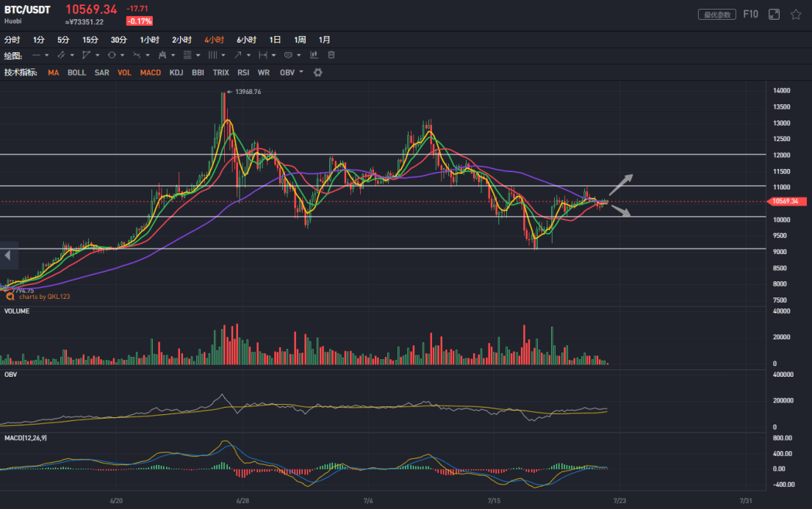Switch to the 5分 timeframe
This screenshot has height=509, width=812.
(x=63, y=40)
